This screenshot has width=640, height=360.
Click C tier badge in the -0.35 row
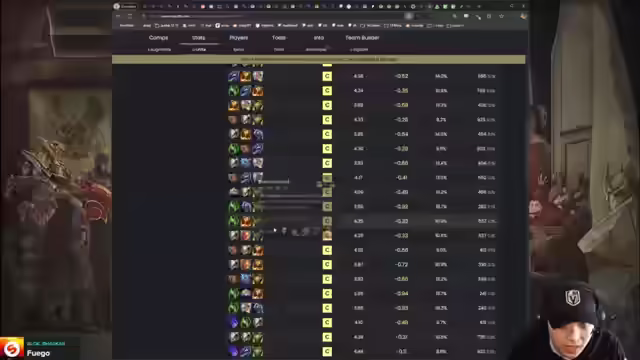327,91
